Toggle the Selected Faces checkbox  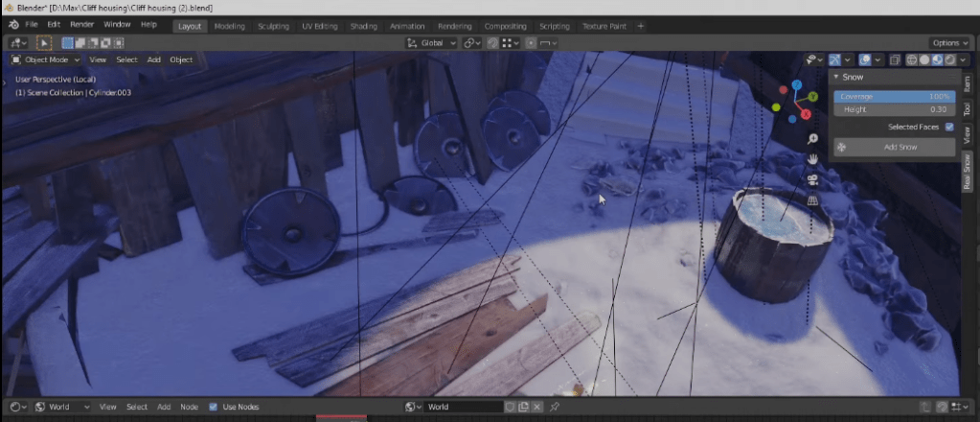(949, 127)
